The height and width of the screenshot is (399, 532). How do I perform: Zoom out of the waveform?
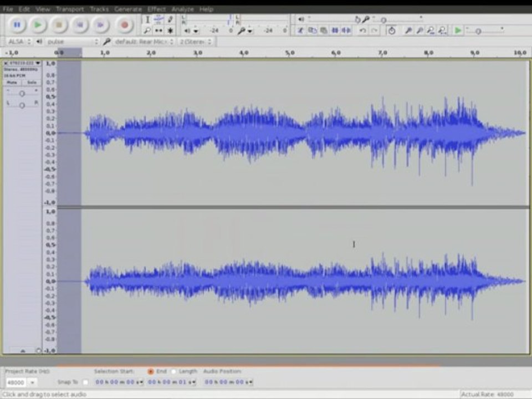click(420, 30)
